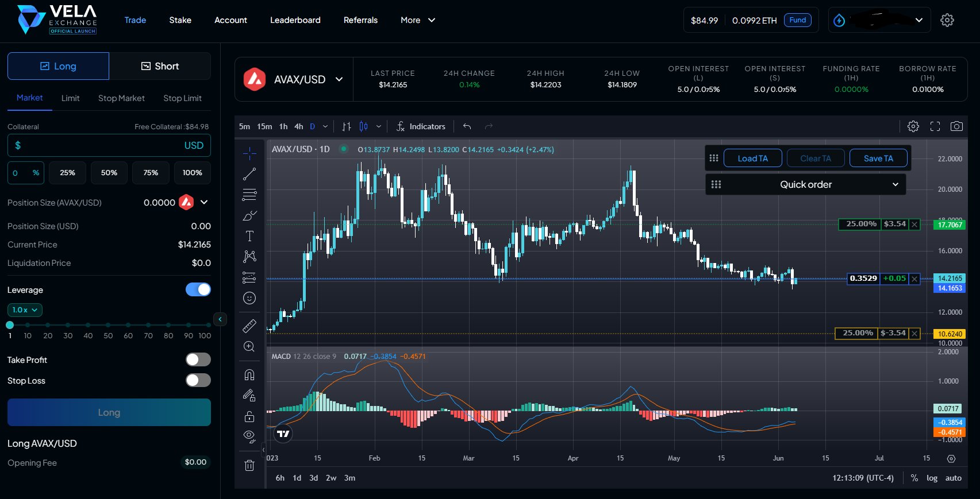Enter fullscreen chart mode

(935, 126)
